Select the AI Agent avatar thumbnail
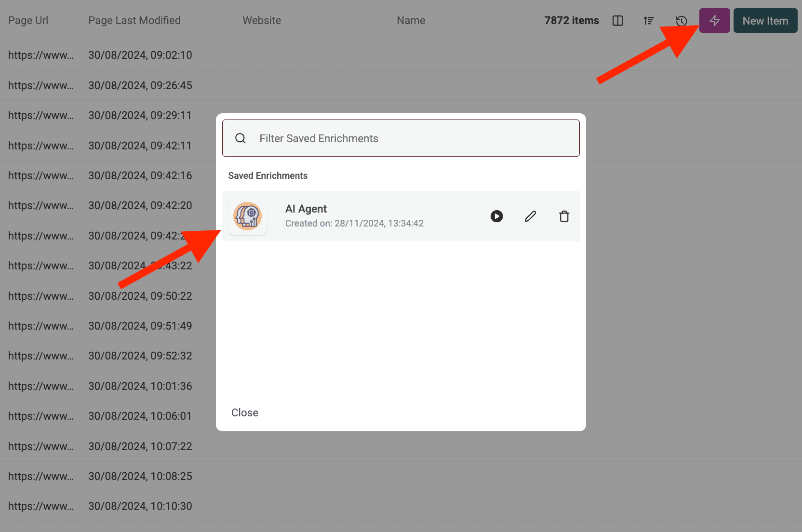This screenshot has height=532, width=802. pos(247,216)
